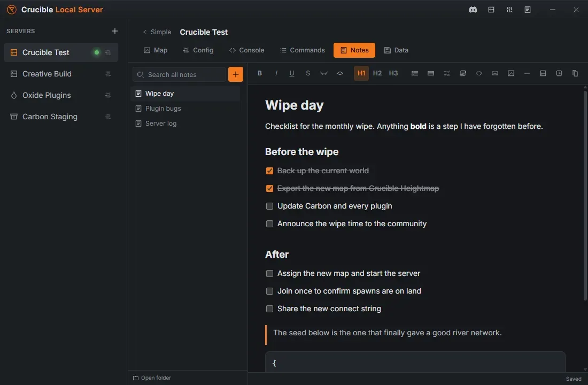Viewport: 588px width, 385px height.
Task: Click the ordered list icon in toolbar
Action: (x=431, y=73)
